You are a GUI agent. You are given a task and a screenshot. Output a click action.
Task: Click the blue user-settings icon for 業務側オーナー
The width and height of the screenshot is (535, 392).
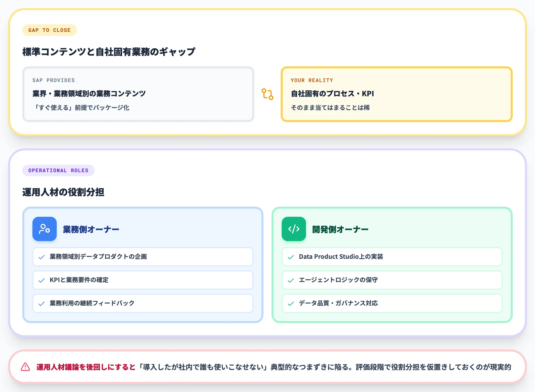[x=45, y=229]
